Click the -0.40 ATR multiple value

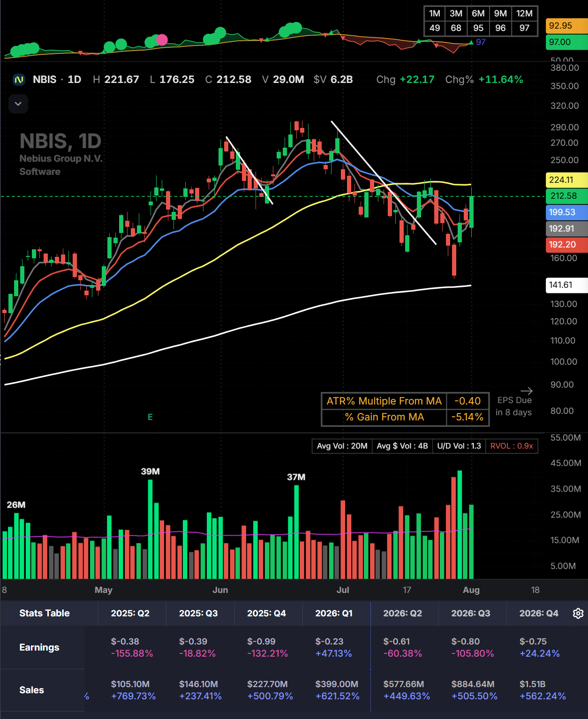point(467,401)
